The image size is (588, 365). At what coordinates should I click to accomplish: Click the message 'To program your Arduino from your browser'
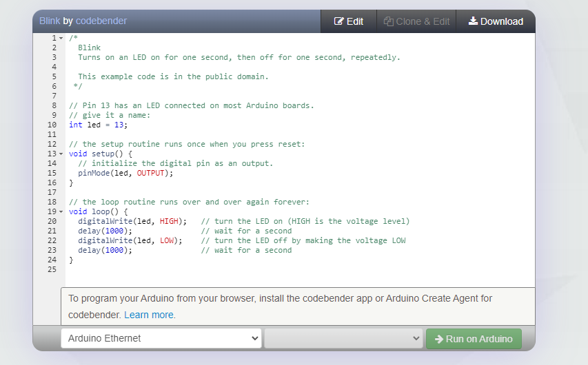(163, 298)
